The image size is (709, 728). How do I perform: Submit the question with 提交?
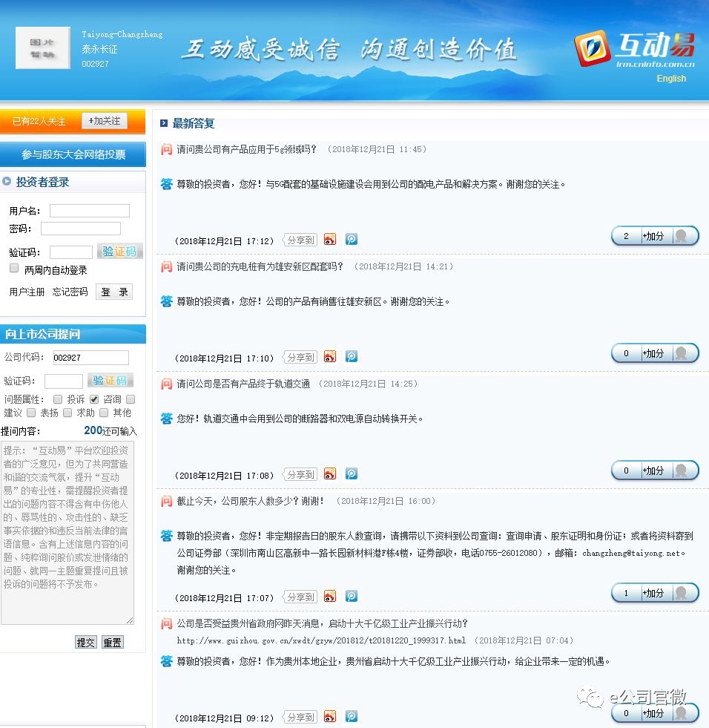pos(86,642)
